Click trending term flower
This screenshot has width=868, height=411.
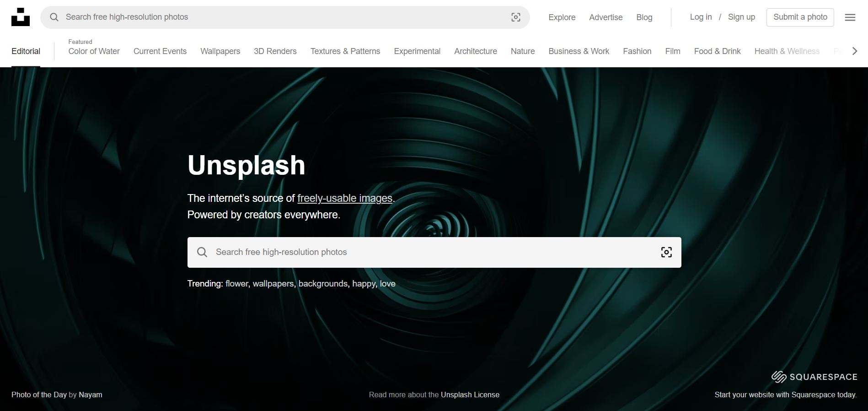237,284
